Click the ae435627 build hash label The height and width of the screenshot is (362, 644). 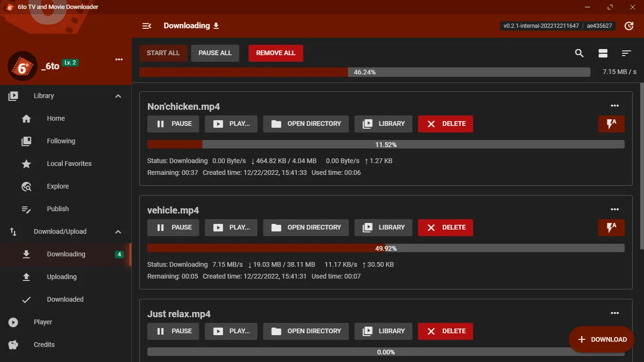point(599,26)
